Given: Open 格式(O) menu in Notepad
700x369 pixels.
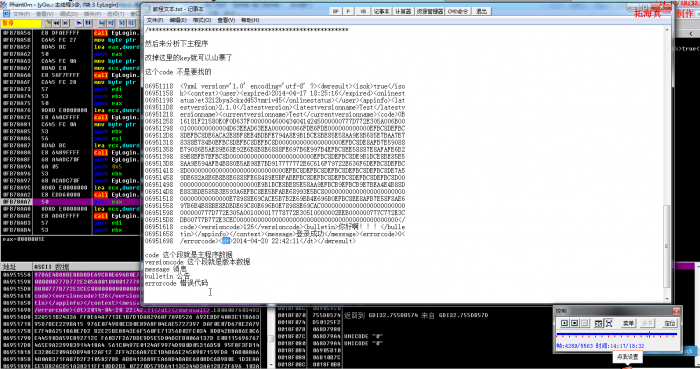Looking at the screenshot, I should (x=202, y=21).
